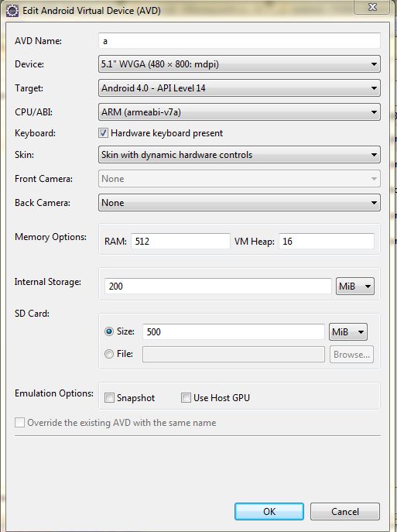Open the Back Camera dropdown
397x532 pixels.
coord(239,203)
